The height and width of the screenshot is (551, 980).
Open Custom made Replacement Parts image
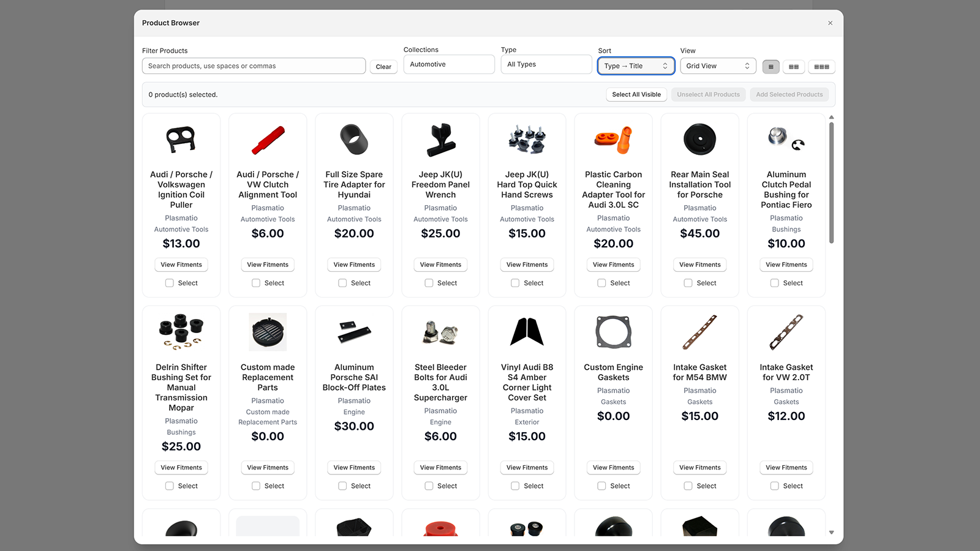[268, 332]
